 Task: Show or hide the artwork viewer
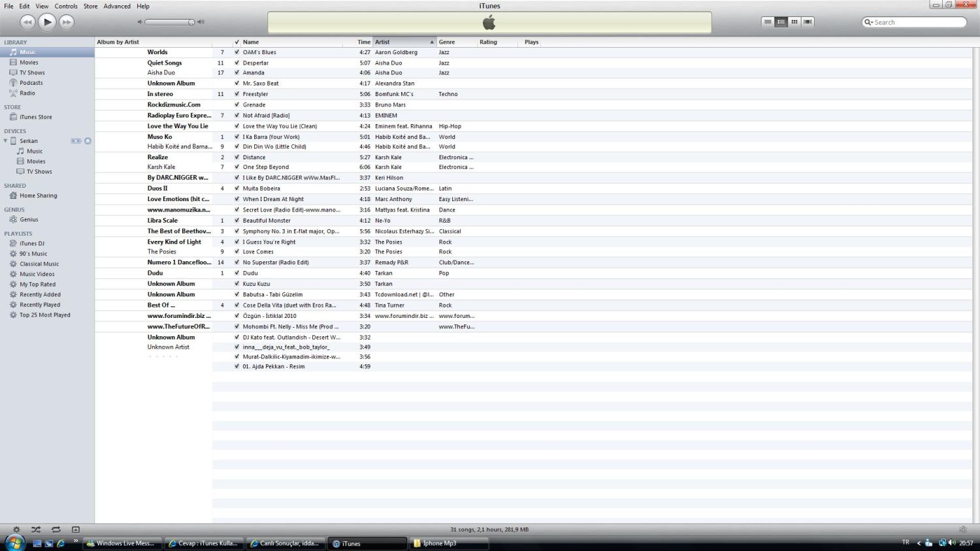tap(75, 529)
